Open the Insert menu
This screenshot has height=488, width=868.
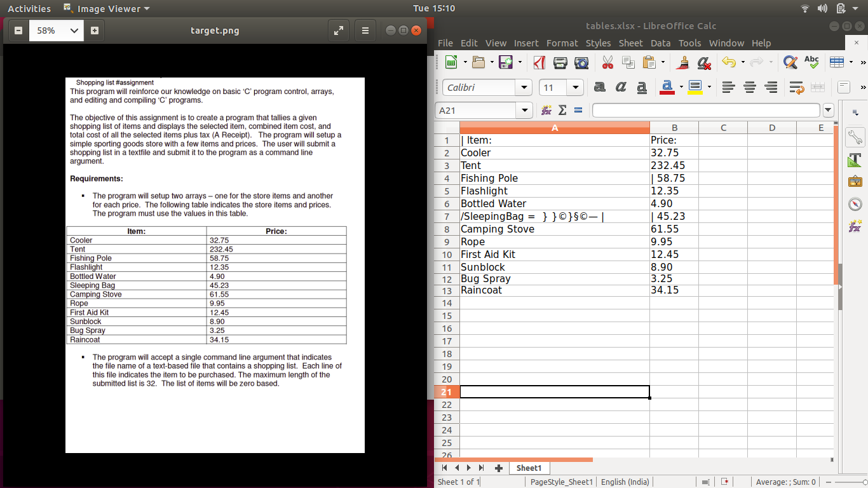526,43
